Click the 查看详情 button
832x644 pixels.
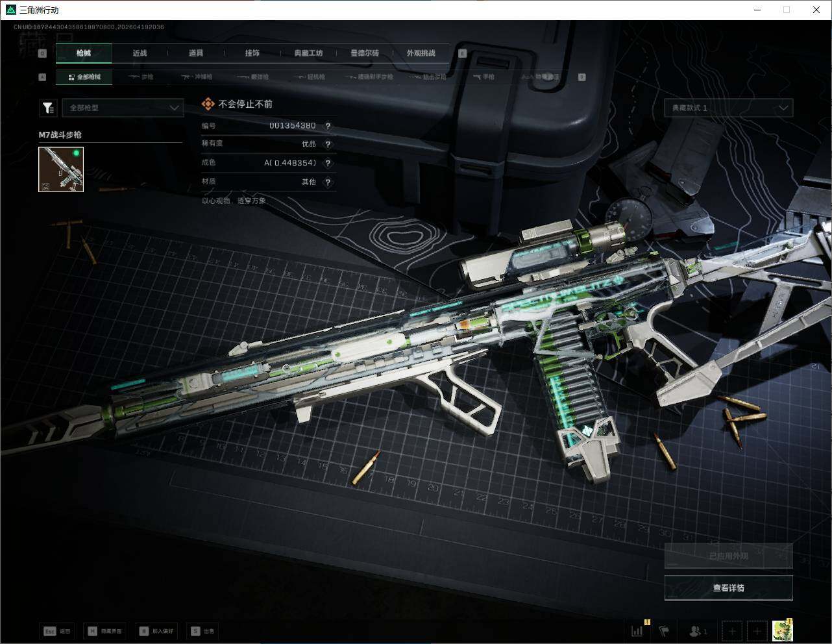tap(728, 588)
